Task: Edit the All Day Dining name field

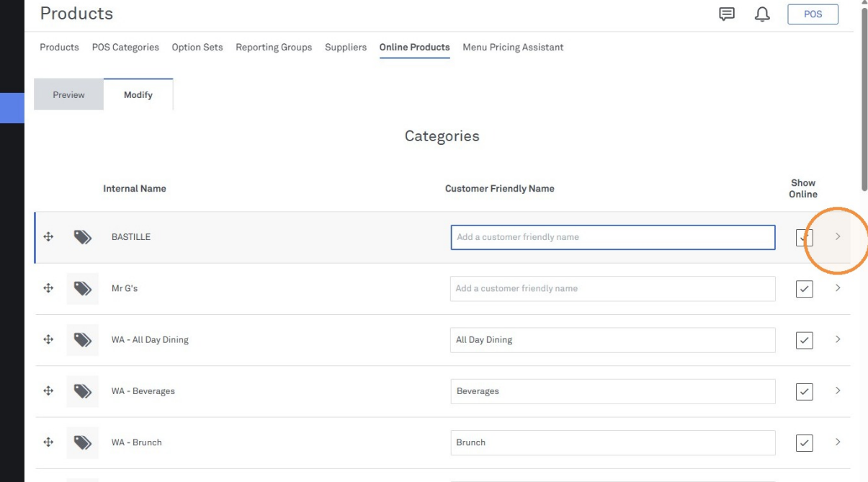Action: coord(613,340)
